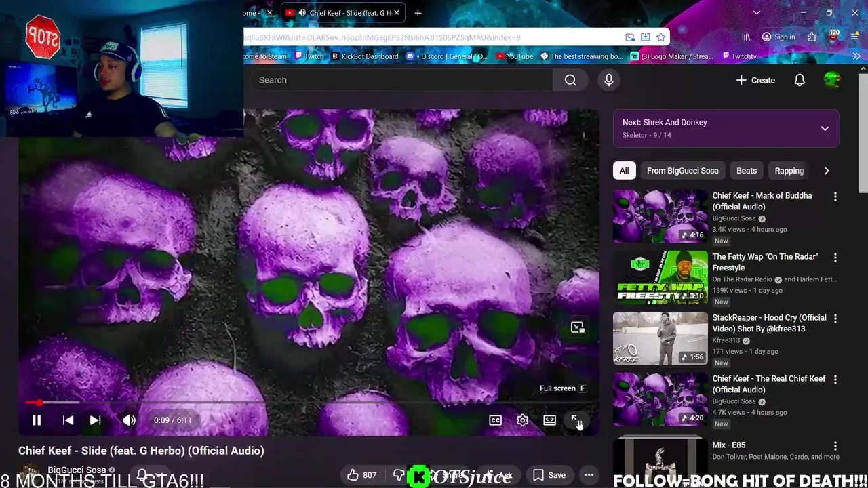Open more options for Mark of Buddha
Screen dimensions: 868x488
coord(835,197)
